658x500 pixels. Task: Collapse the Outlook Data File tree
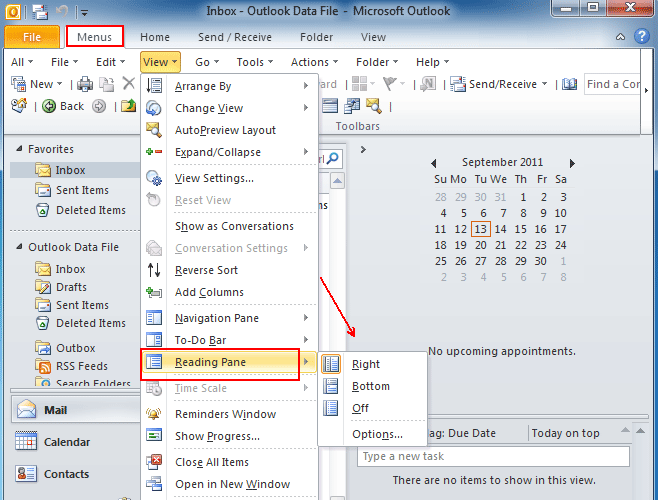click(x=20, y=247)
